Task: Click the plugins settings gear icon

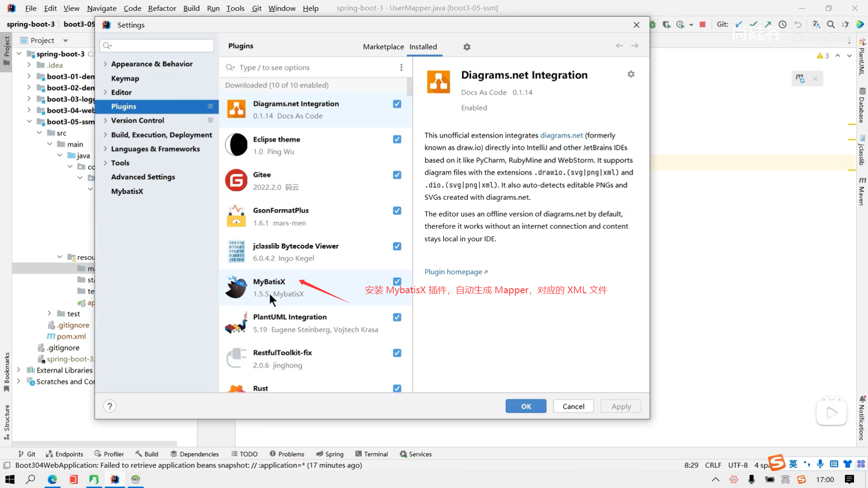Action: [x=467, y=47]
